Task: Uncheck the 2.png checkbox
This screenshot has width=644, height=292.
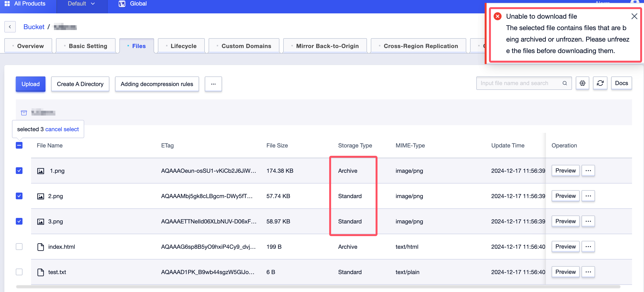Action: (19, 196)
